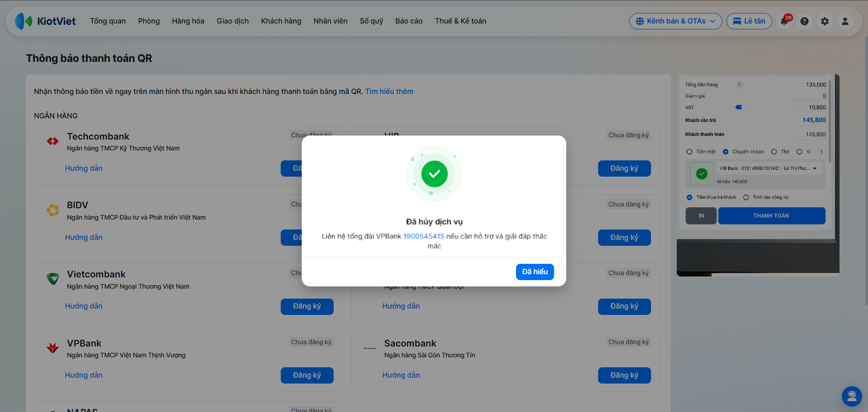The image size is (868, 412).
Task: Click Đăng ký for Vietcombank
Action: click(307, 306)
